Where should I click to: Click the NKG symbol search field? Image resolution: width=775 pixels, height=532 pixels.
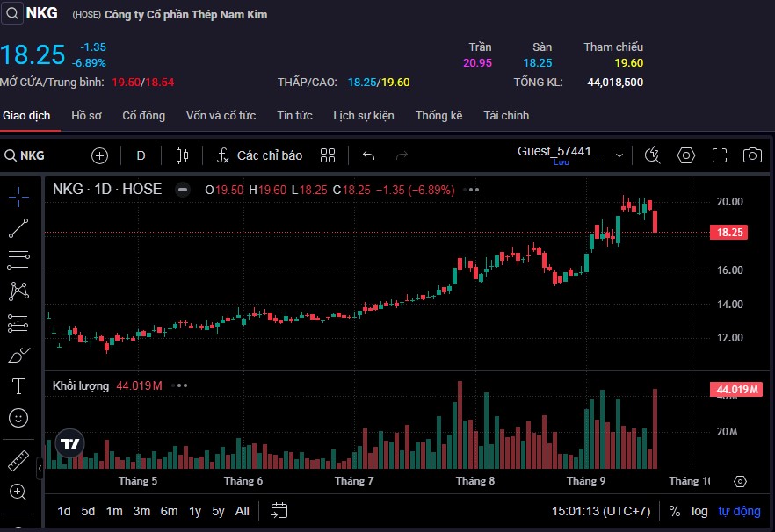coord(35,155)
